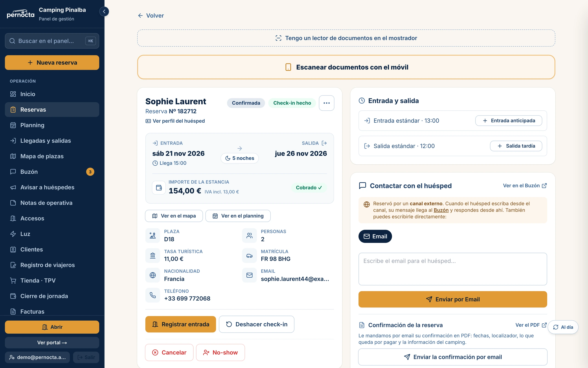Click the Pernocta logo in the sidebar
This screenshot has height=368, width=588.
pos(21,14)
